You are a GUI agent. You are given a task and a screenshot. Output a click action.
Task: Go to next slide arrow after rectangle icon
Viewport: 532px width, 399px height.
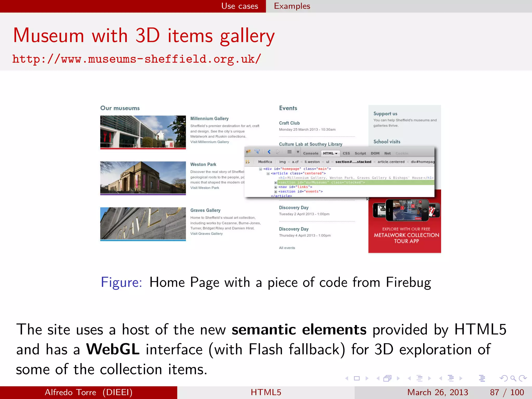[367, 378]
